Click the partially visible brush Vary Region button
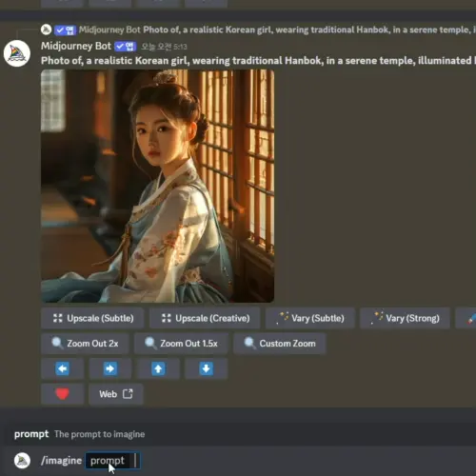Screen dimensions: 476x476 [x=466, y=318]
